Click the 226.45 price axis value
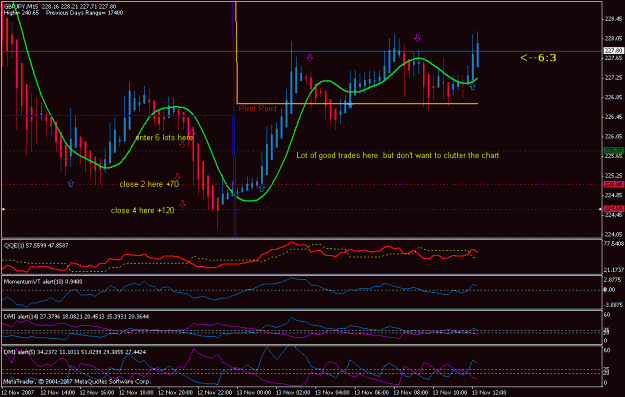The image size is (625, 397). [x=613, y=117]
